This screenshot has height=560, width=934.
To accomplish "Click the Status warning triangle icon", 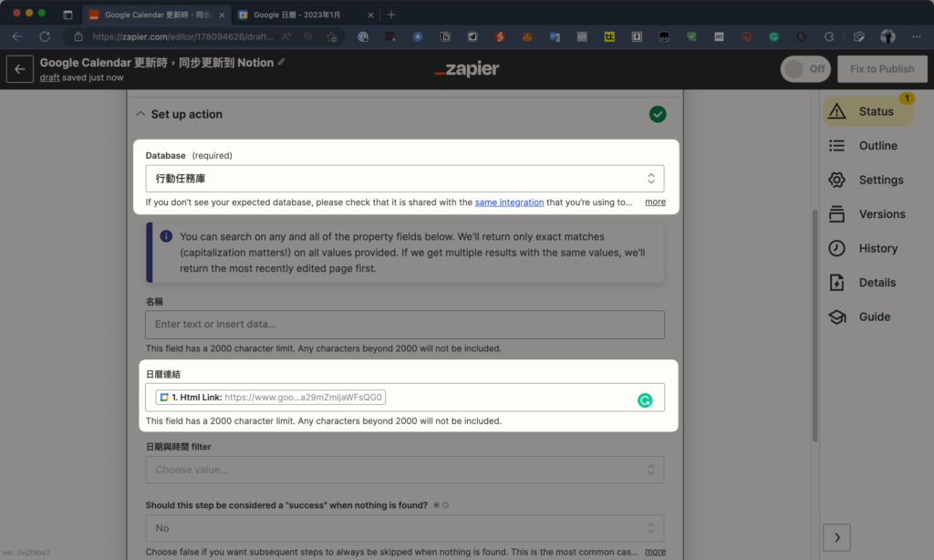I will (x=837, y=110).
